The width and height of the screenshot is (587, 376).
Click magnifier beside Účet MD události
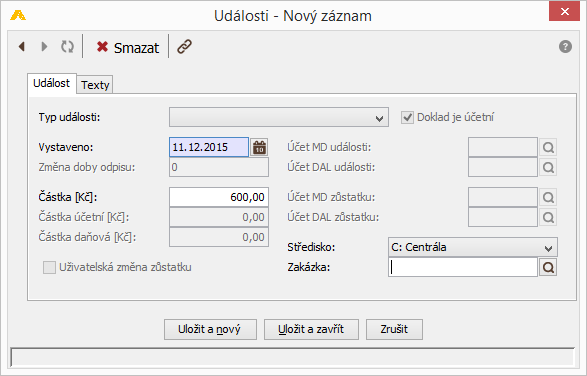click(x=548, y=147)
